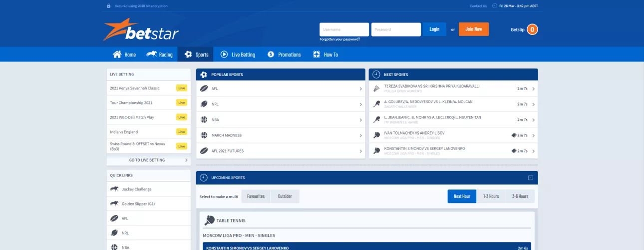Collapse the Upcoming Sports panel
Image resolution: width=644 pixels, height=250 pixels.
(531, 177)
